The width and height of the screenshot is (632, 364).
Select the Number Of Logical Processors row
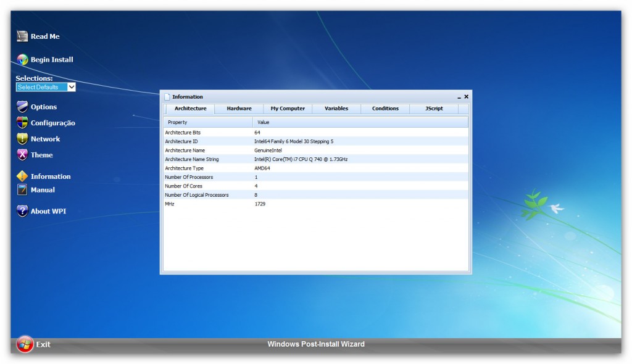(x=315, y=195)
